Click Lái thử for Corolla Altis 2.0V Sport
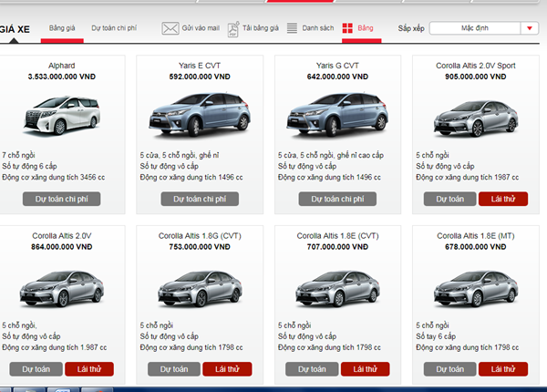The height and width of the screenshot is (392, 547). tap(502, 199)
